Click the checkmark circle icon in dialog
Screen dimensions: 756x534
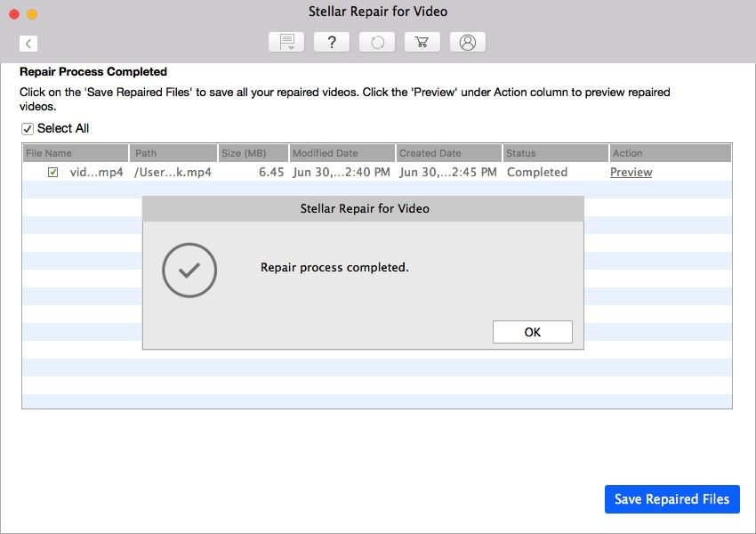point(189,271)
